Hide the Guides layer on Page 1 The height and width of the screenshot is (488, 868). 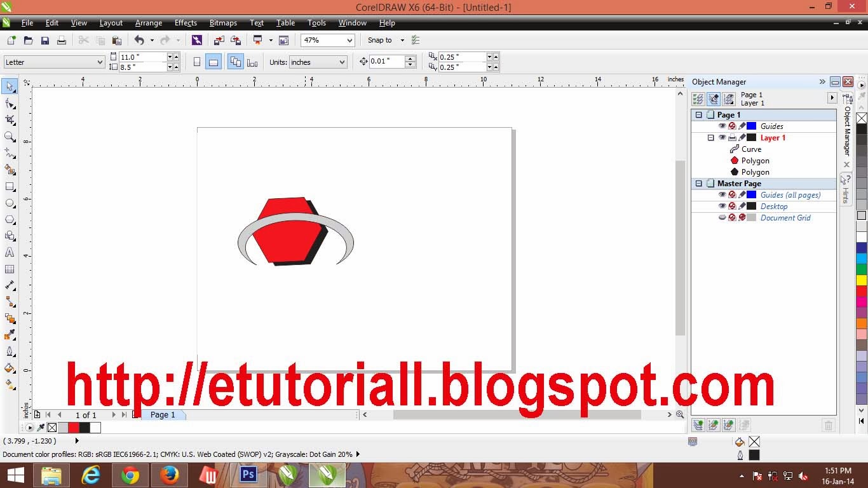pos(722,126)
